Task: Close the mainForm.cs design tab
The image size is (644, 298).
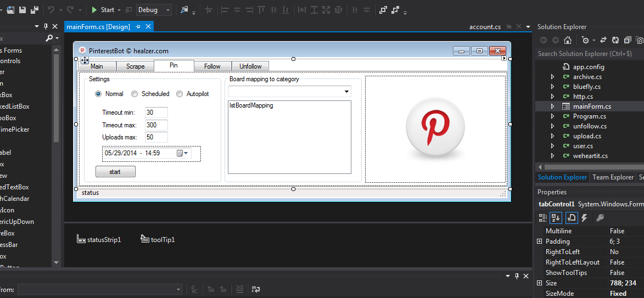Action: tap(148, 27)
